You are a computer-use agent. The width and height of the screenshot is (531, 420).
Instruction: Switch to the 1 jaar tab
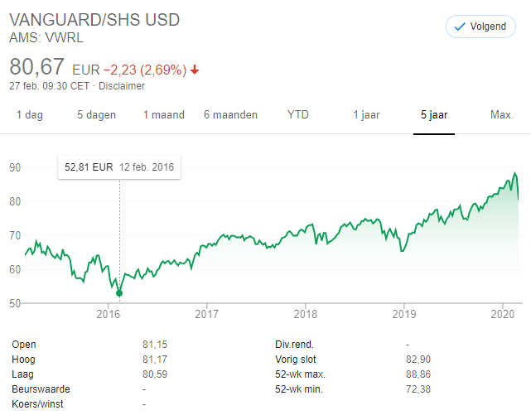(366, 115)
